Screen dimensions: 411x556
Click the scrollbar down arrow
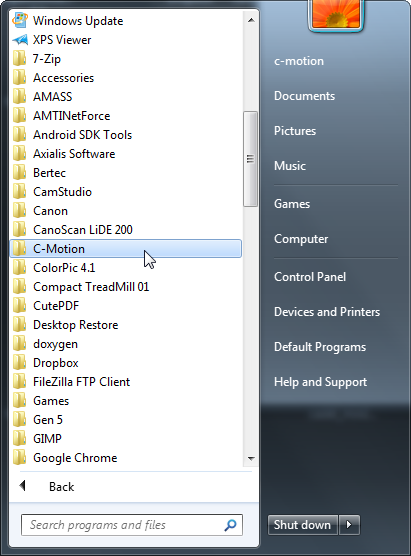click(x=251, y=458)
